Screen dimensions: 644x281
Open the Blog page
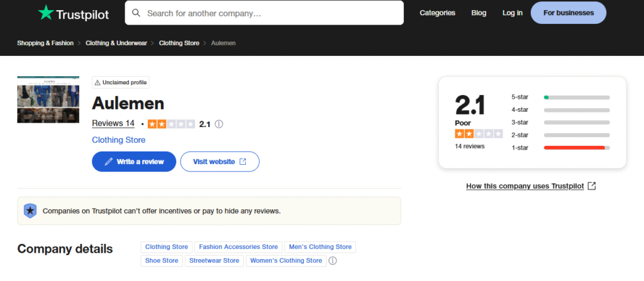(x=479, y=13)
